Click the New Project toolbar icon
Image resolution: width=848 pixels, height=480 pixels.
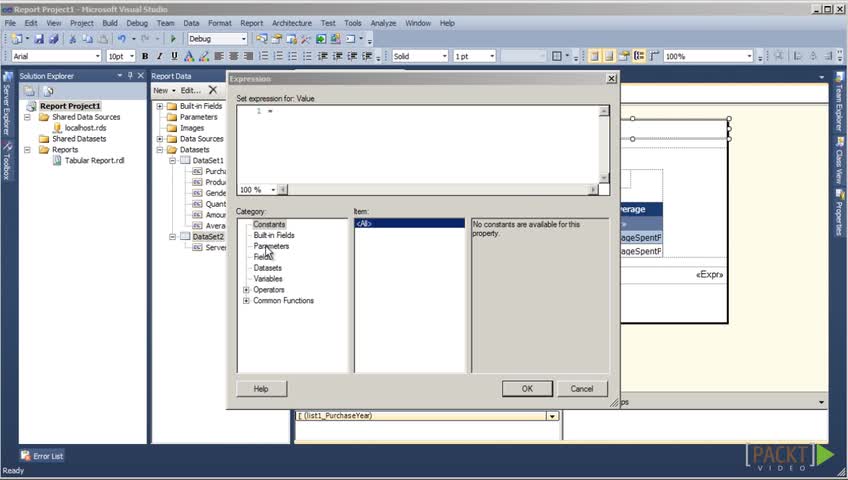(x=17, y=39)
